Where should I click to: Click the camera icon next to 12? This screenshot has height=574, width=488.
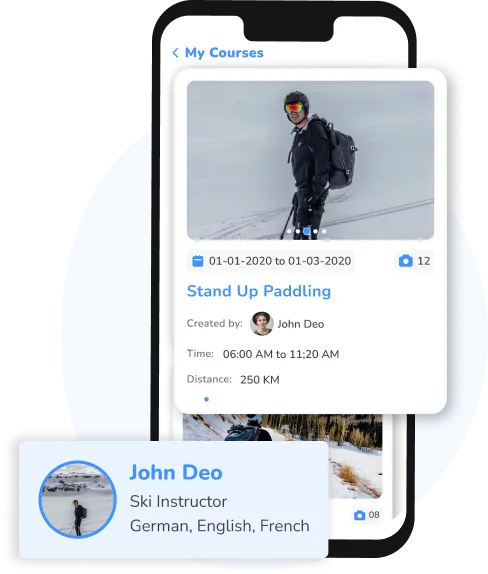[406, 261]
